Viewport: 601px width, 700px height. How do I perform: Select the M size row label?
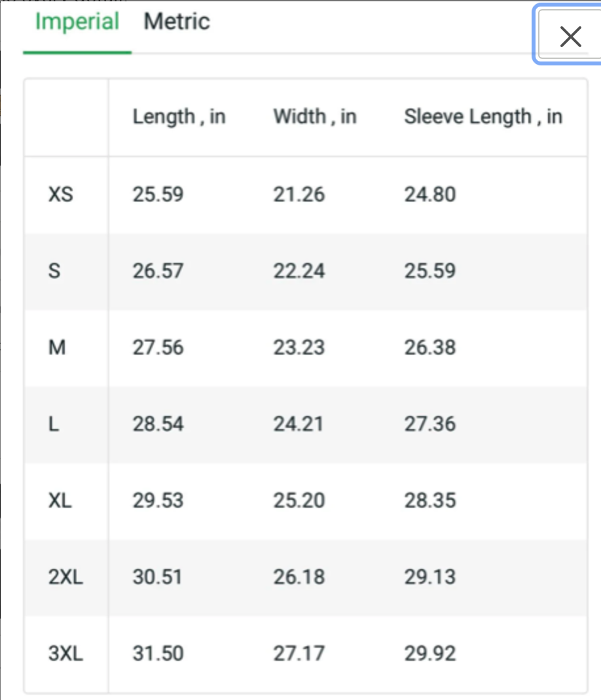(57, 347)
